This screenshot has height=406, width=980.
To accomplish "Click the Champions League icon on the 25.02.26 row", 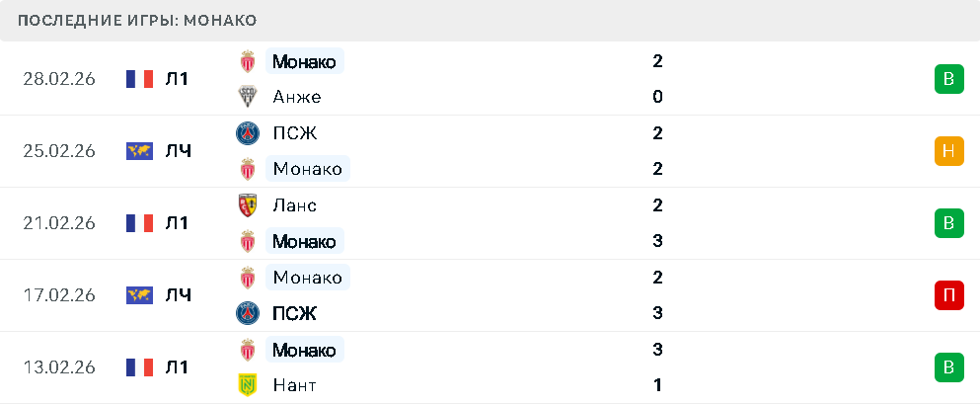I will [x=139, y=151].
